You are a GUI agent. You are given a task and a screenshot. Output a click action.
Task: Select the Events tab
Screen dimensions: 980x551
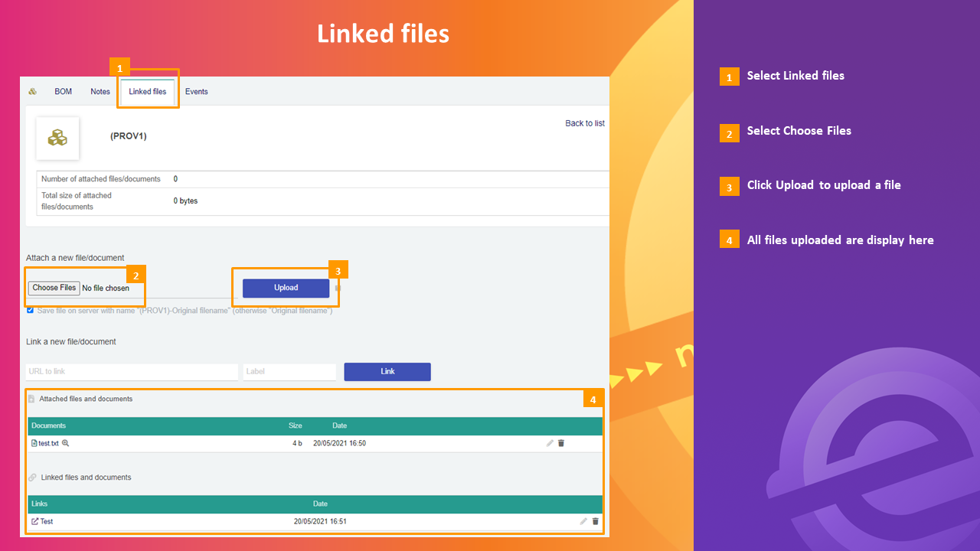196,90
